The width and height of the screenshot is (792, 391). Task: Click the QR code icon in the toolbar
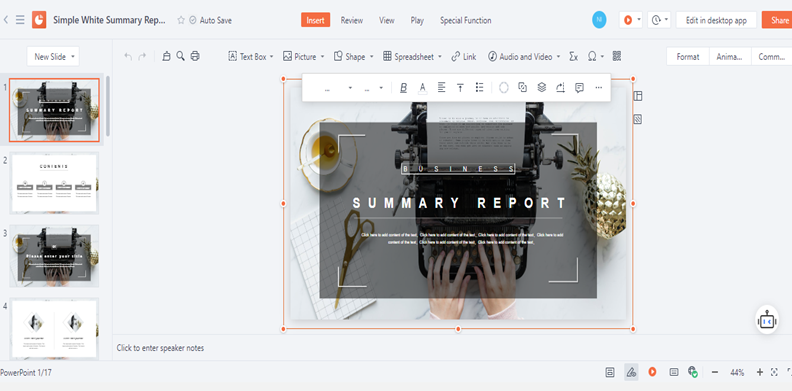click(617, 56)
